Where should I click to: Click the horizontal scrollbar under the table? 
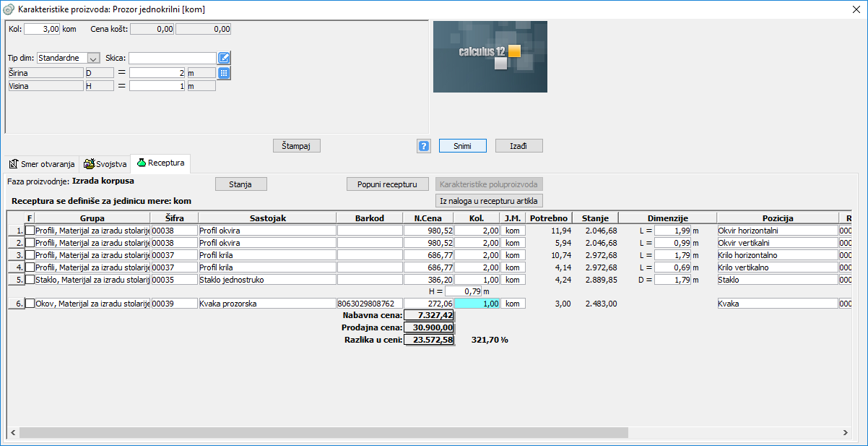point(325,432)
